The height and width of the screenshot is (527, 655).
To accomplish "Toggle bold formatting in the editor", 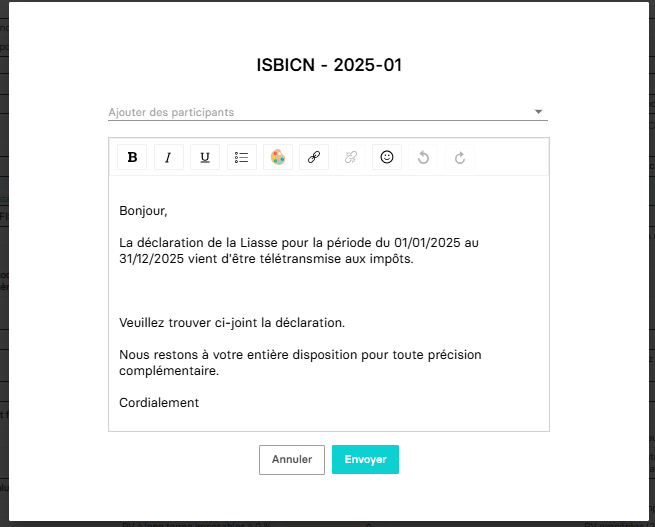I will [x=132, y=158].
